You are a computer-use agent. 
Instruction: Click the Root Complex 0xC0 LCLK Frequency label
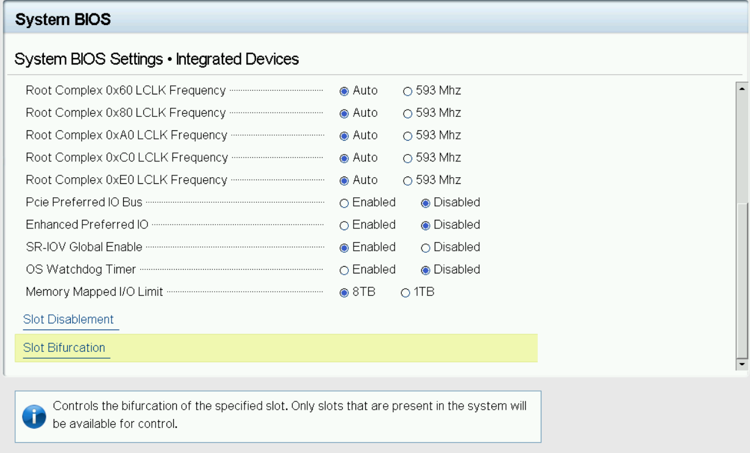click(127, 157)
